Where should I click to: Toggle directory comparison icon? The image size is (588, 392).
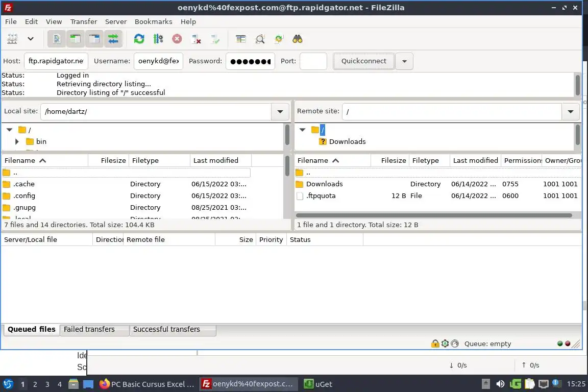tap(260, 39)
